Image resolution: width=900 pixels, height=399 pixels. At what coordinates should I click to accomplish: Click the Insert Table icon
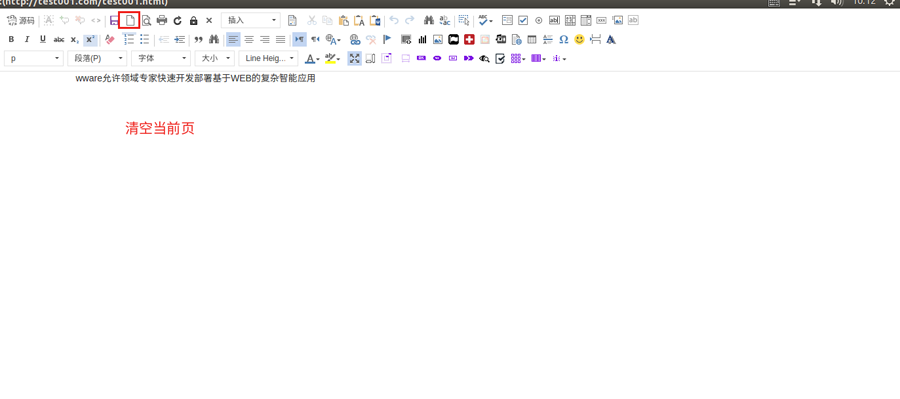[532, 40]
